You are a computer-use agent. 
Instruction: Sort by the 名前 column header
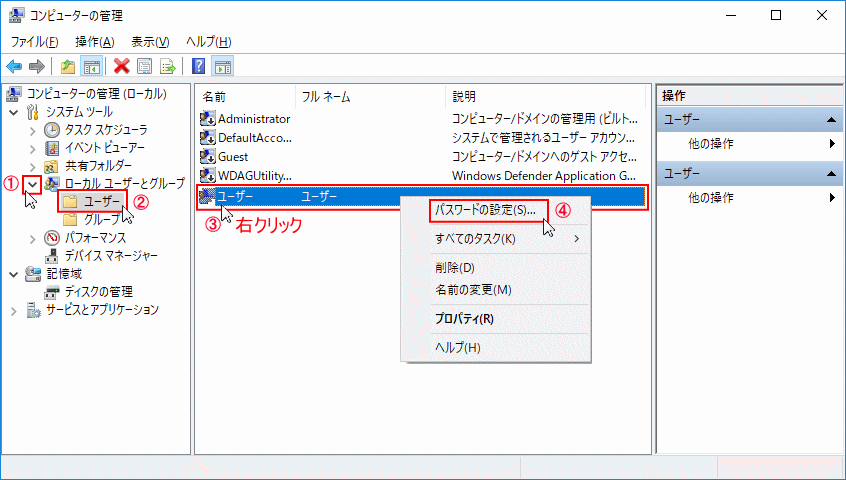246,97
